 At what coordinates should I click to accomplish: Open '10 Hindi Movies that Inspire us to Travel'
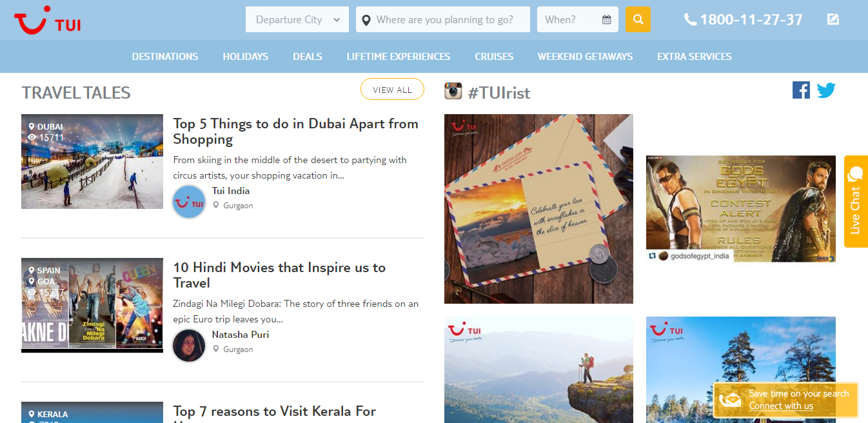279,275
